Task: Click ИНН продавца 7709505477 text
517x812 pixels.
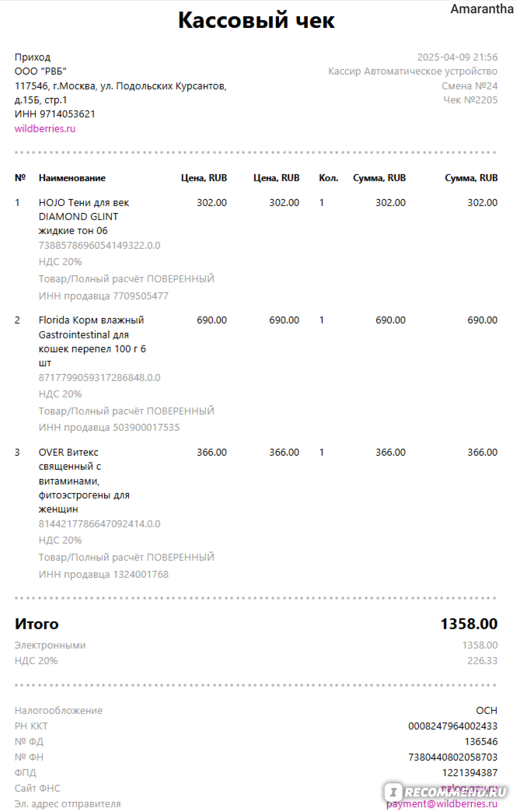Action: point(103,296)
